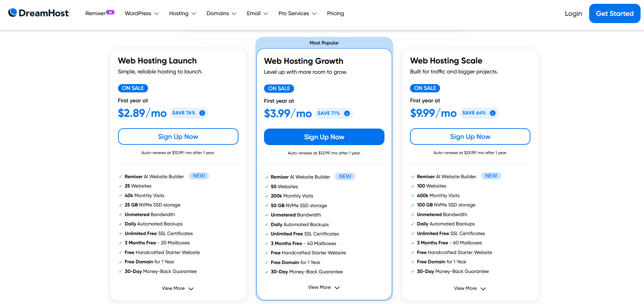Click '50 GB NVMe SSD storage' feature
Viewport: 644px width, 304px height.
(299, 205)
